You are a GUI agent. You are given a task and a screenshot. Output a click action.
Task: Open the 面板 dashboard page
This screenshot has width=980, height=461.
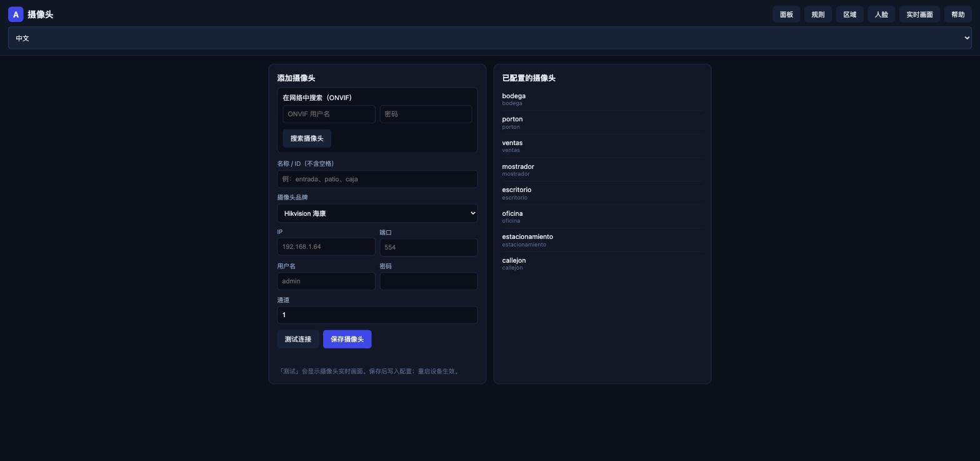click(x=786, y=14)
